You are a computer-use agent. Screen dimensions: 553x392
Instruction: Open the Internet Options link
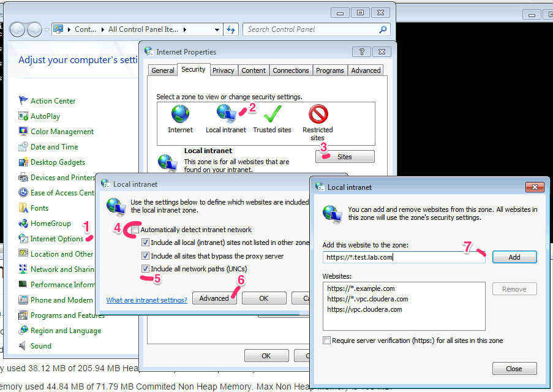point(57,239)
